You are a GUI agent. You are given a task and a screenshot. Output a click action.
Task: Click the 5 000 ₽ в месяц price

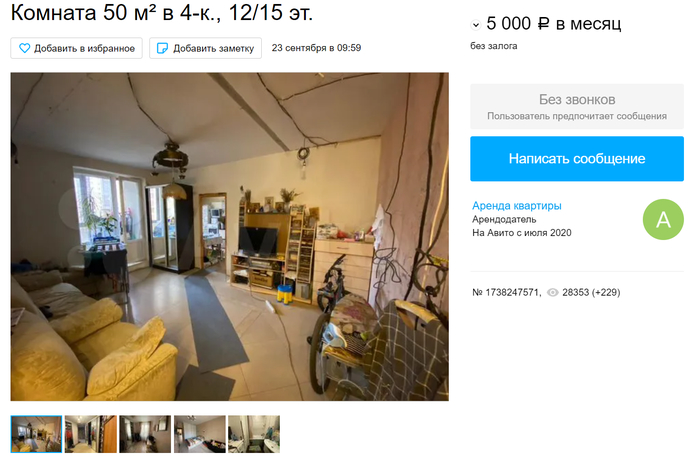554,24
